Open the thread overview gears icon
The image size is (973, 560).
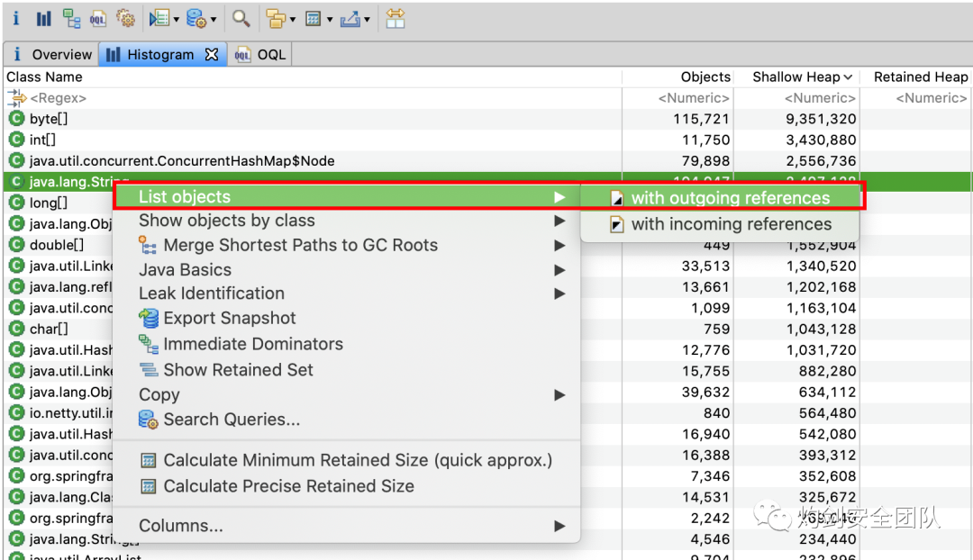125,19
